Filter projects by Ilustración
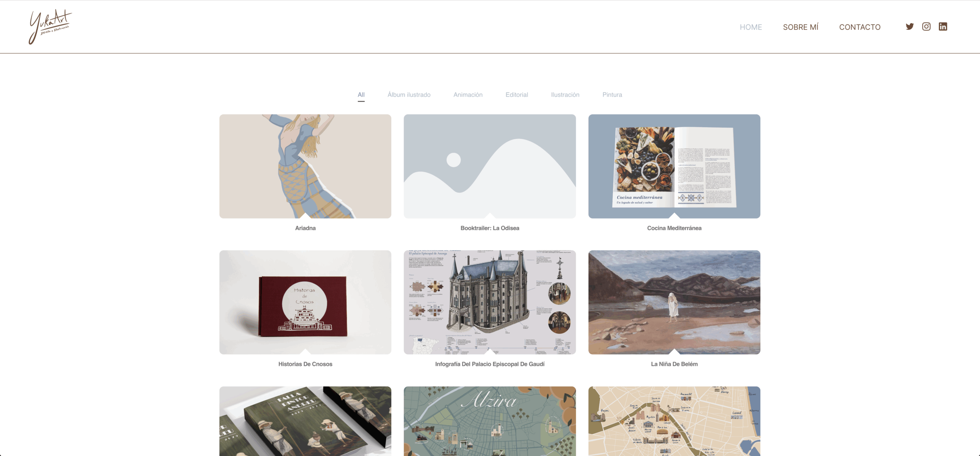Image resolution: width=980 pixels, height=456 pixels. click(x=565, y=95)
